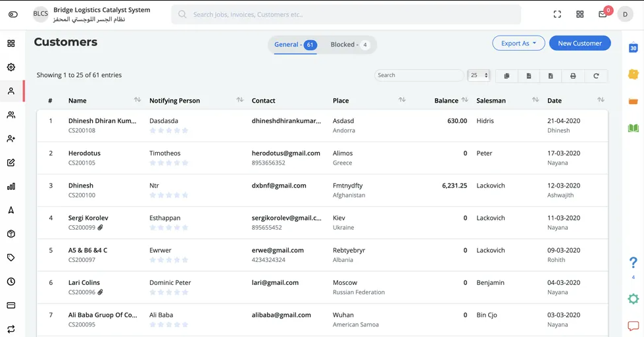Open the blue calendar icon on right
Image resolution: width=644 pixels, height=337 pixels.
(x=633, y=47)
